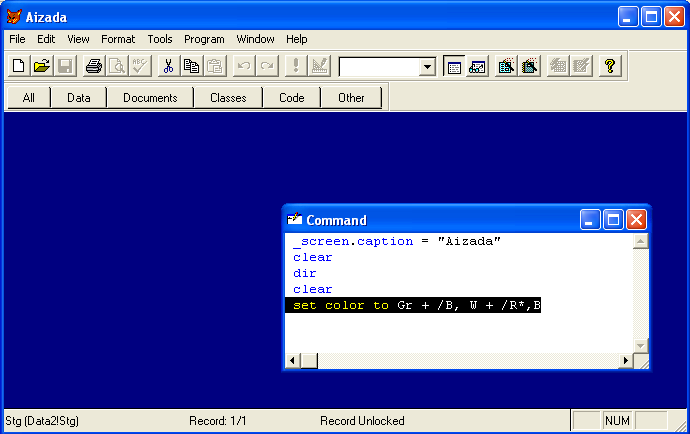Click the Copy icon

coord(191,66)
